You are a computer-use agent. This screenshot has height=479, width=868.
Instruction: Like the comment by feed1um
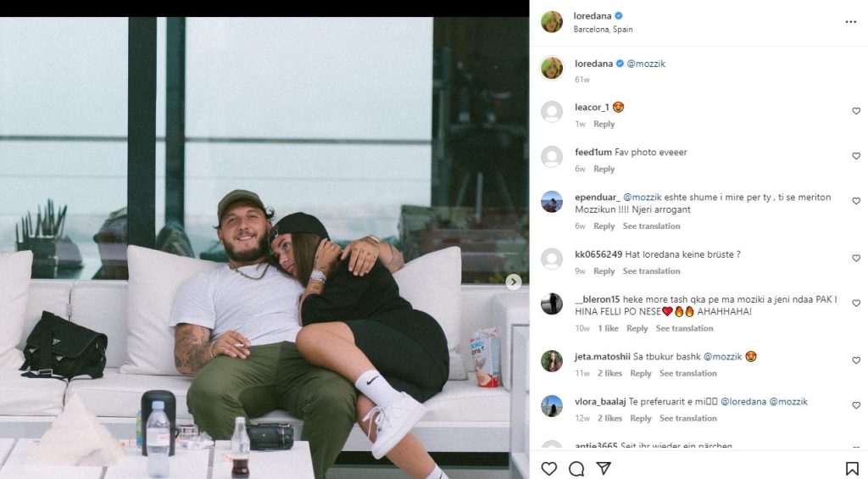pos(855,156)
